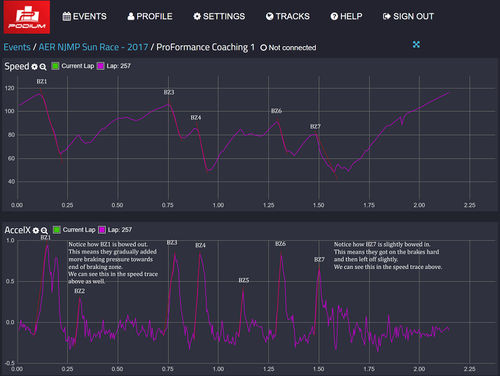Click the 'AccelX' chart title text
The height and width of the screenshot is (376, 500).
[17, 230]
